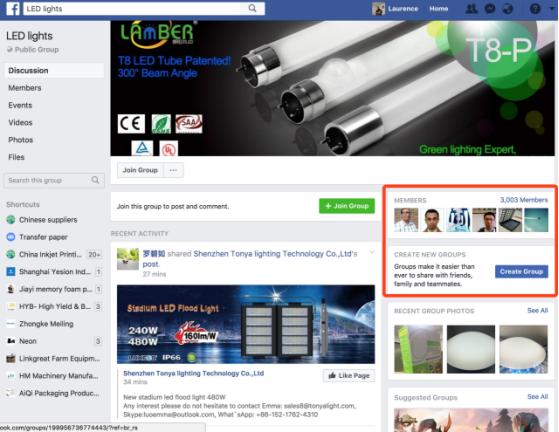Image resolution: width=559 pixels, height=432 pixels.
Task: Click the Transfer paper group icon
Action: (11, 237)
